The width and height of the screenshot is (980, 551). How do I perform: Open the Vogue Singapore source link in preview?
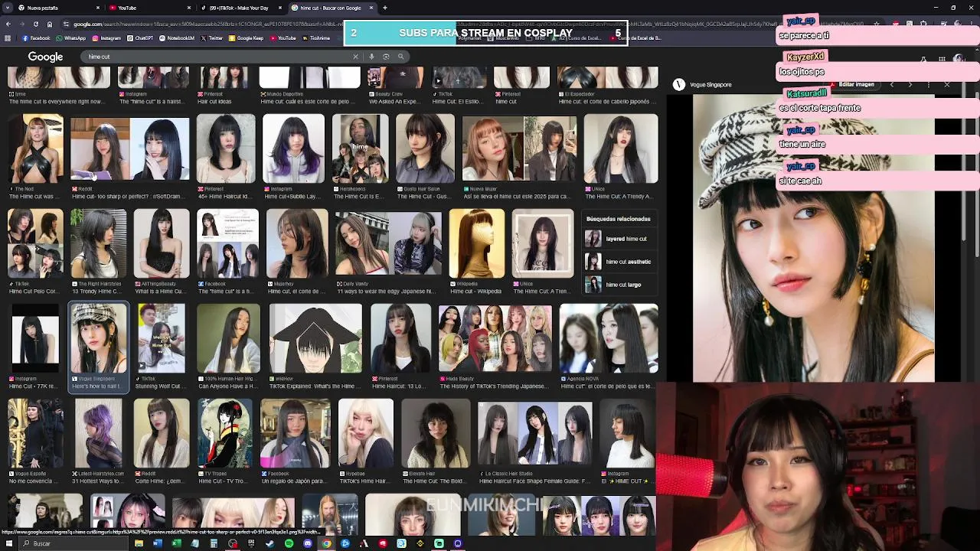[x=704, y=85]
